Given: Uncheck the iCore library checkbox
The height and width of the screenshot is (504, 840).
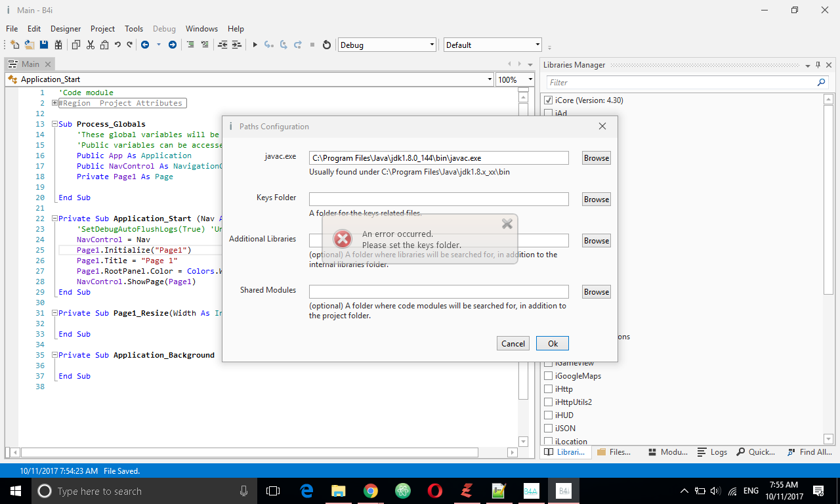Looking at the screenshot, I should point(548,100).
